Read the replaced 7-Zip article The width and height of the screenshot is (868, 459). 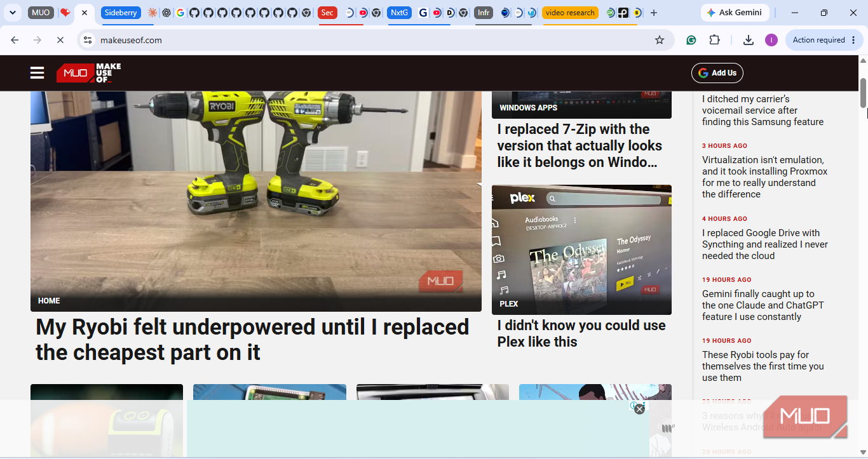coord(580,145)
